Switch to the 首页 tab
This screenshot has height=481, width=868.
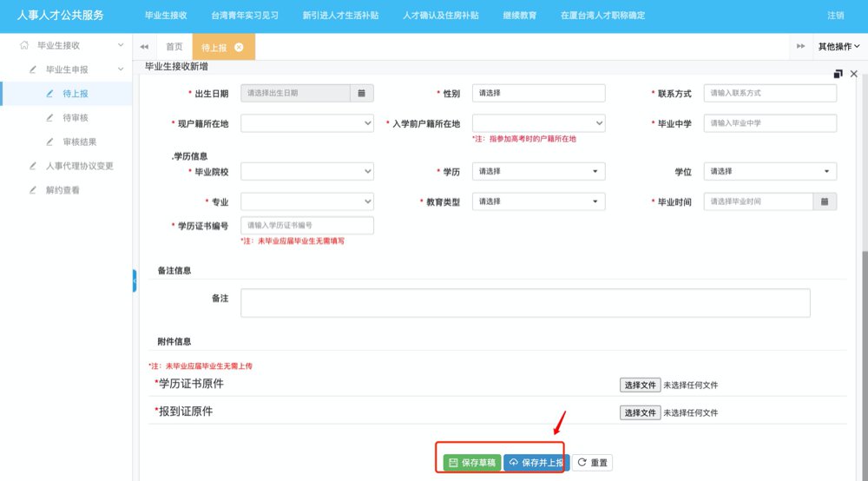(174, 47)
